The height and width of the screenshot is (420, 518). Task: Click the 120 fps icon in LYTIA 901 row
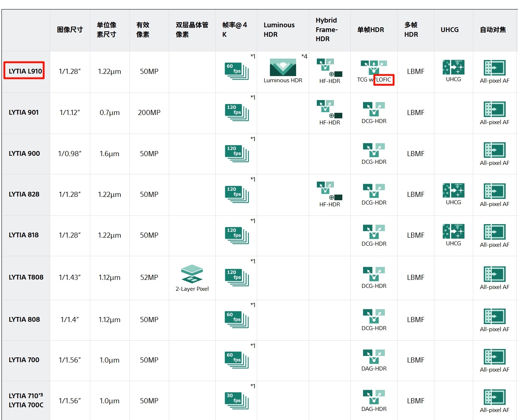click(x=237, y=112)
